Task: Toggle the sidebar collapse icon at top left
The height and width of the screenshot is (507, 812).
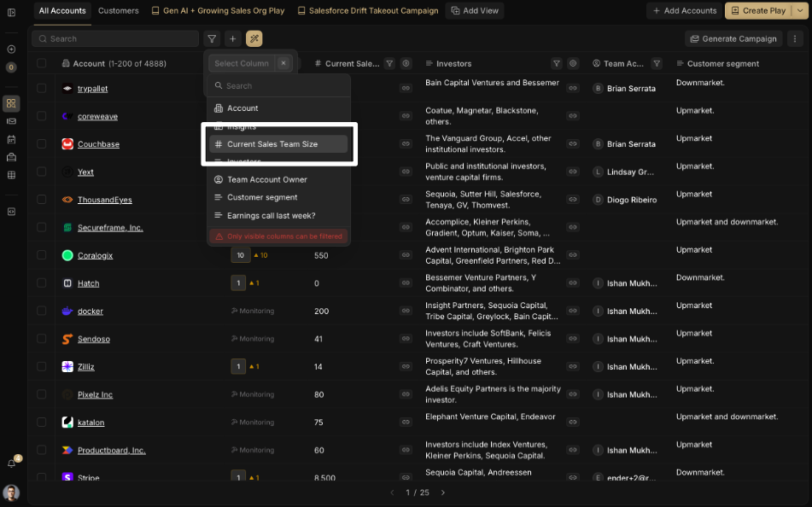Action: click(11, 12)
